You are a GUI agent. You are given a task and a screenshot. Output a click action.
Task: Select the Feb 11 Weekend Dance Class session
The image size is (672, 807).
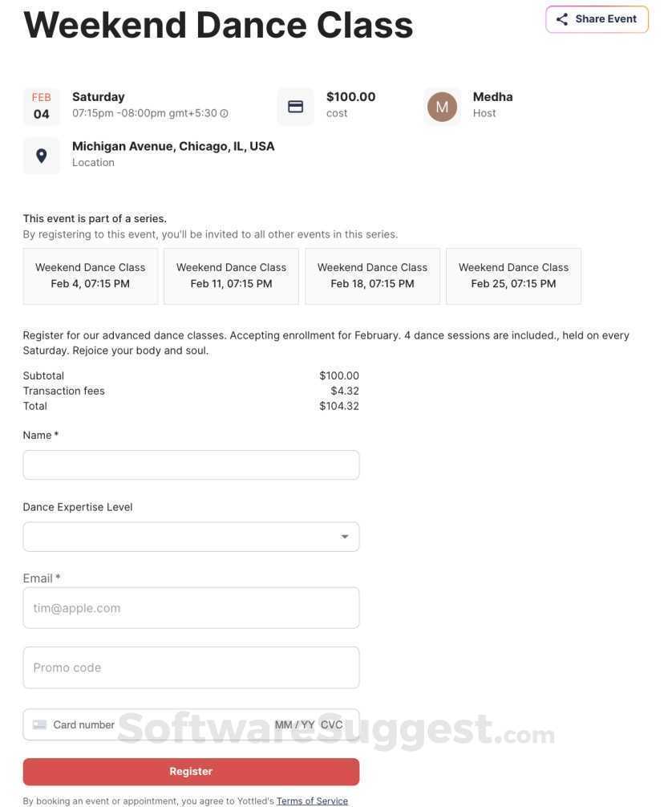tap(231, 276)
